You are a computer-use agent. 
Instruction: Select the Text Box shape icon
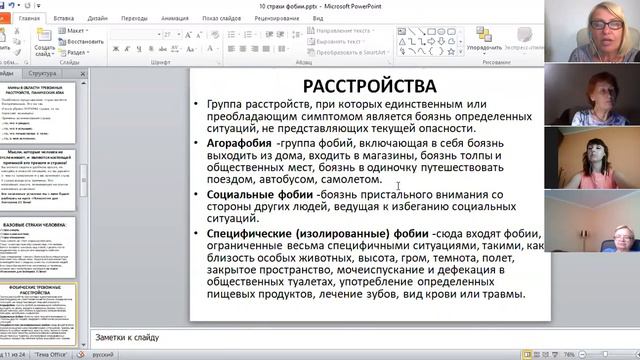402,31
